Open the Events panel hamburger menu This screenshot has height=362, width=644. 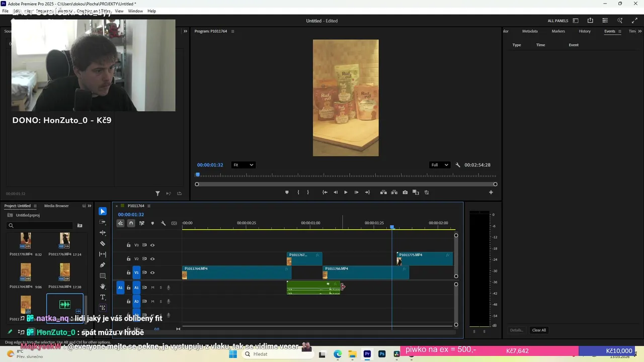[x=620, y=31]
